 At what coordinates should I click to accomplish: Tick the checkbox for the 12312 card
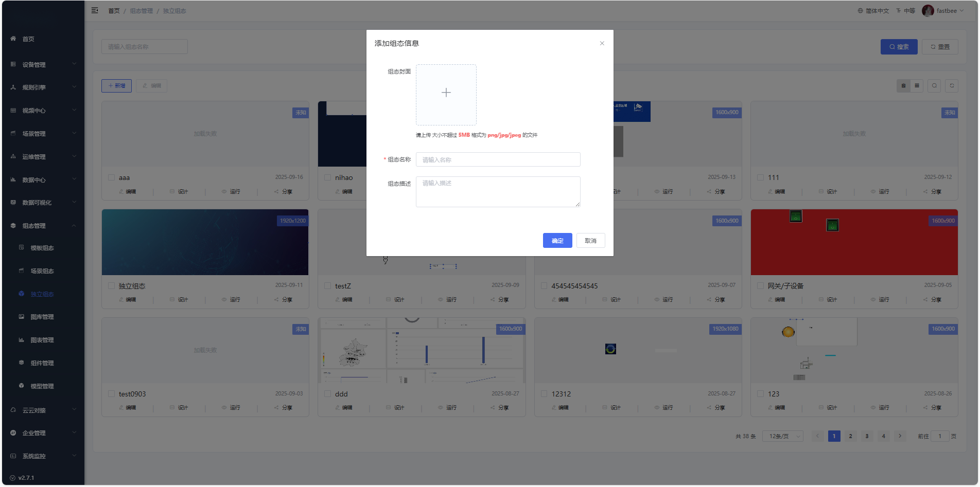click(x=544, y=394)
